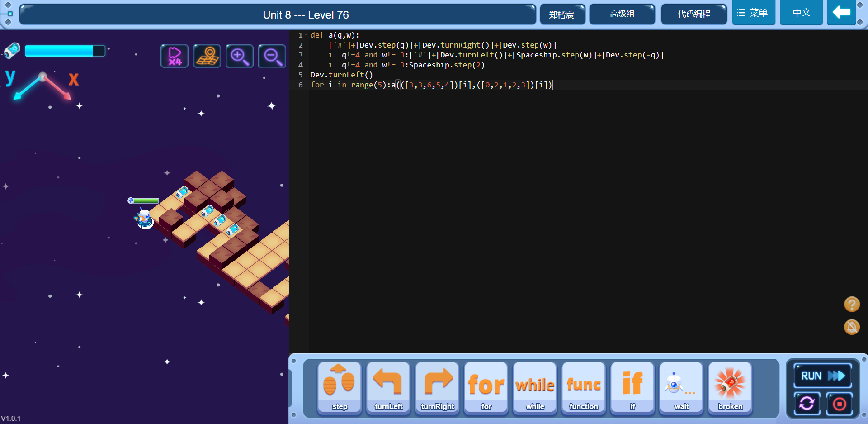Click the Unit 8 --- Level 76 title bar
Screen dimensions: 868x424
pyautogui.click(x=278, y=14)
